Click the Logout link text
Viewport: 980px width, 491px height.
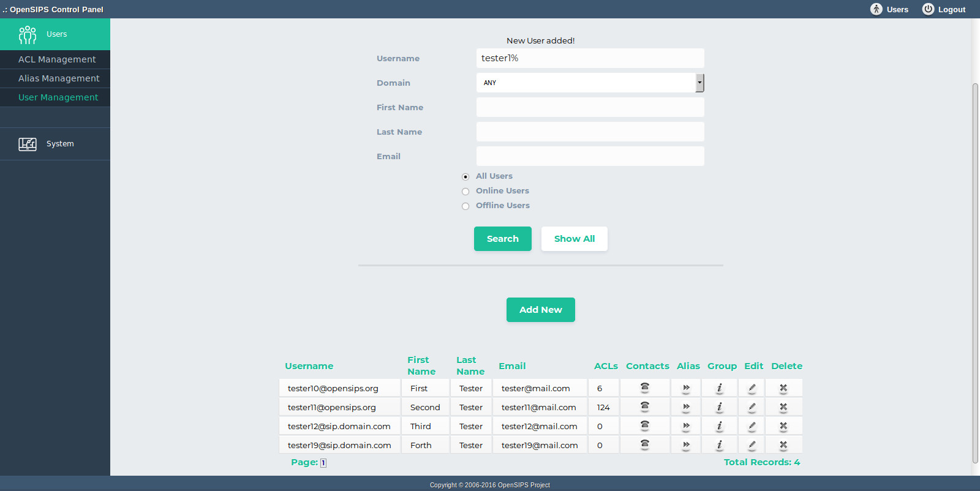(x=952, y=10)
